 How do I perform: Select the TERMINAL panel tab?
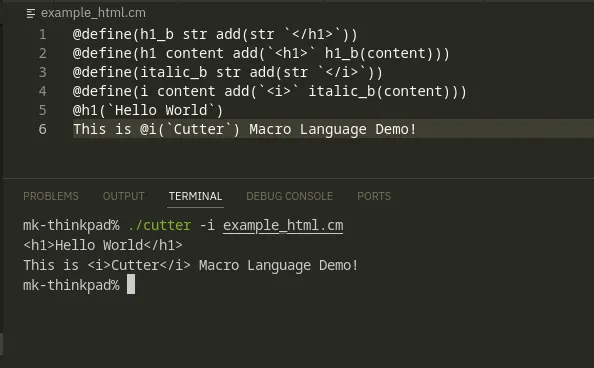195,196
